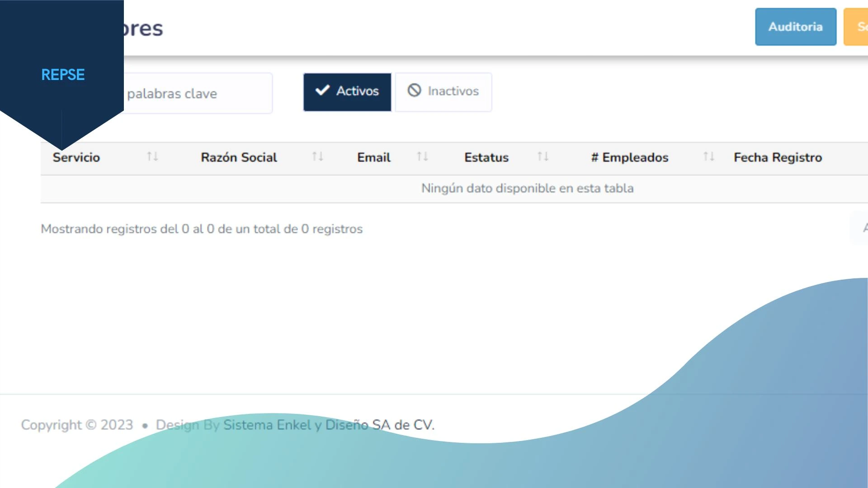Click the sort arrows beside Estatus
Image resolution: width=868 pixels, height=488 pixels.
[543, 157]
